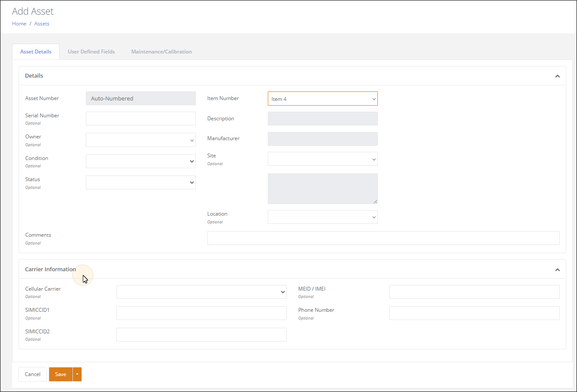This screenshot has height=392, width=577.
Task: Open the Owner dropdown
Action: 141,140
